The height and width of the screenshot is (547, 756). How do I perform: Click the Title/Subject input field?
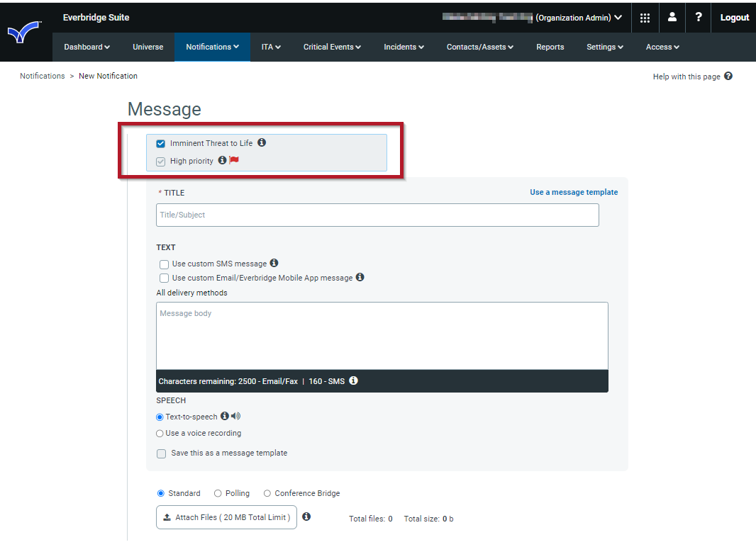point(377,215)
